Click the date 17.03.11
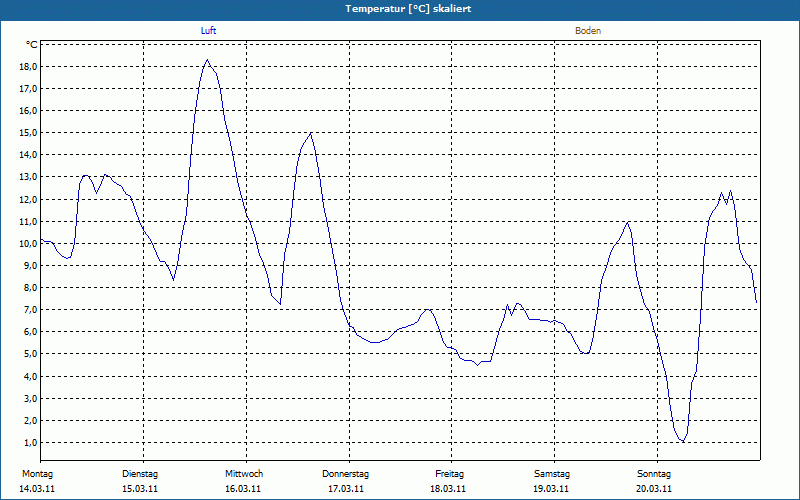Viewport: 800px width, 500px height. (346, 489)
